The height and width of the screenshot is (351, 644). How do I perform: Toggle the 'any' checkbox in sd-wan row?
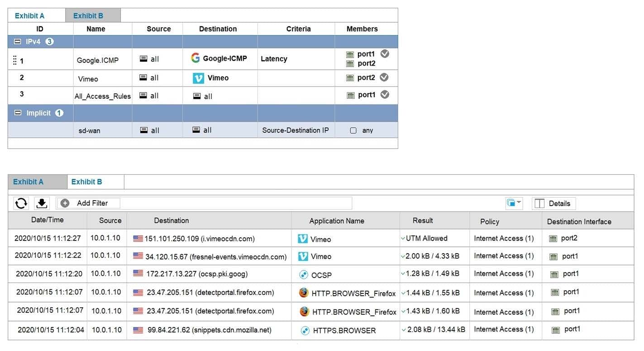[x=353, y=130]
